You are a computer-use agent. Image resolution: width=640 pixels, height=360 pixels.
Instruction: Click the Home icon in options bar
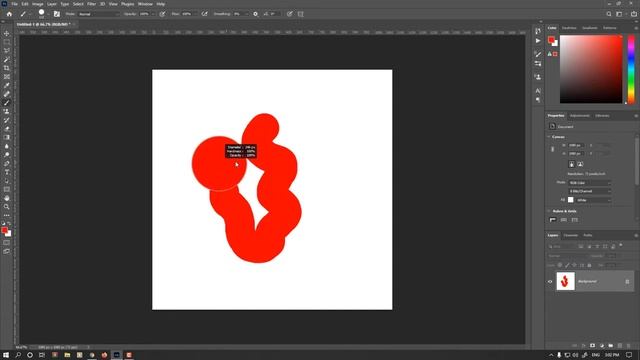point(9,14)
